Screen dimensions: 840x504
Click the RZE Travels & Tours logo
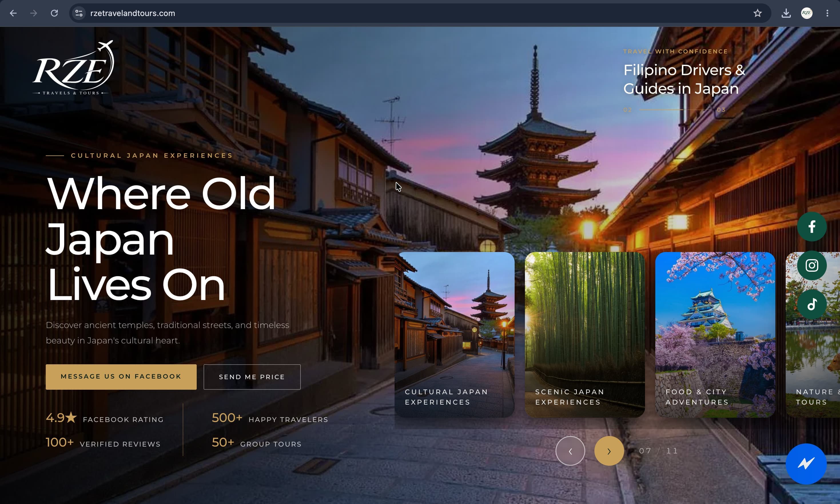point(73,68)
